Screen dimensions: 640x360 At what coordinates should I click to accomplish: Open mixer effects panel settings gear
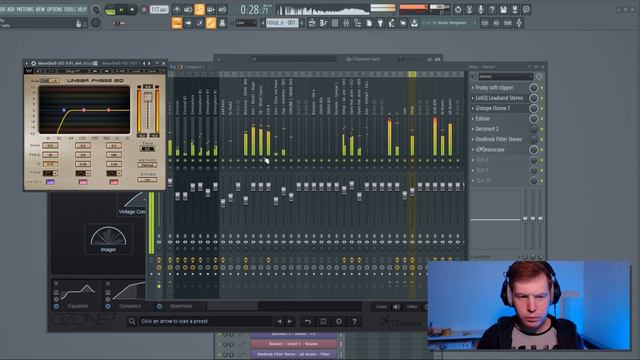click(539, 77)
